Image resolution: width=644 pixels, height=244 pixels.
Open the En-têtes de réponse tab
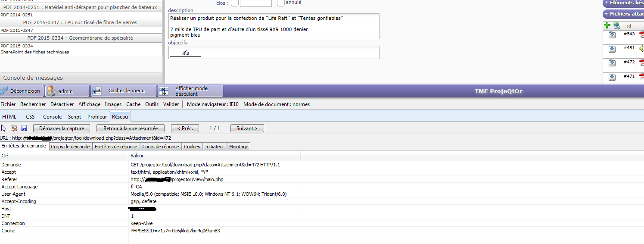(x=116, y=147)
